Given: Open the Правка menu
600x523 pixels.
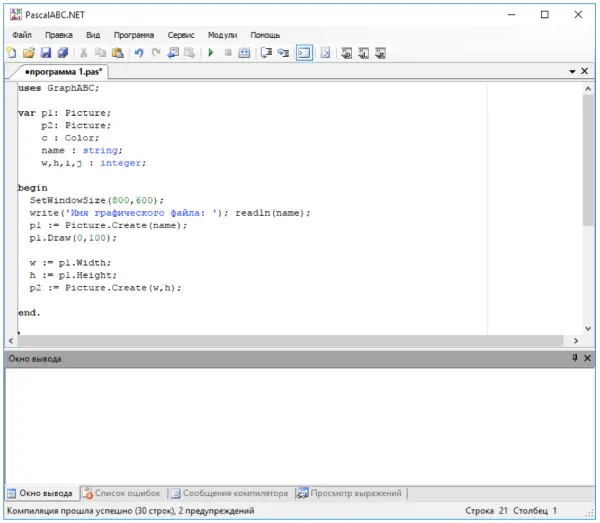Looking at the screenshot, I should [59, 35].
